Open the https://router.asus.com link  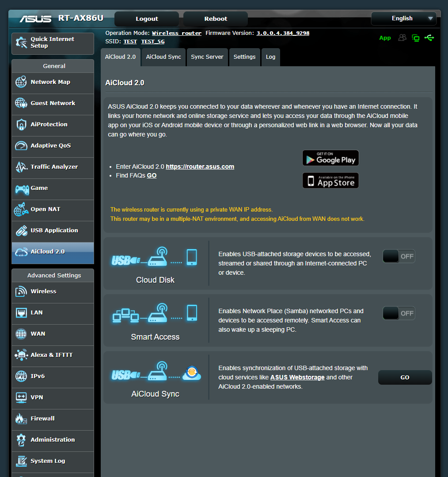click(x=200, y=167)
